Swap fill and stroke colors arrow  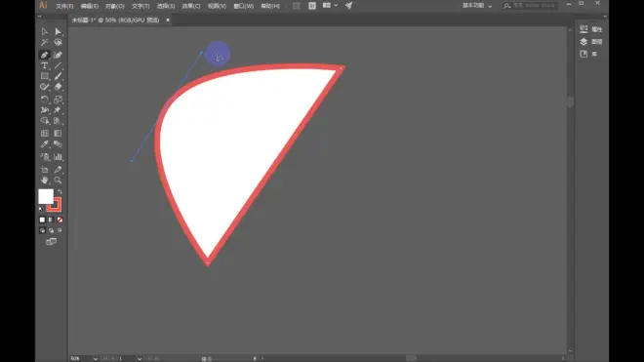point(60,191)
